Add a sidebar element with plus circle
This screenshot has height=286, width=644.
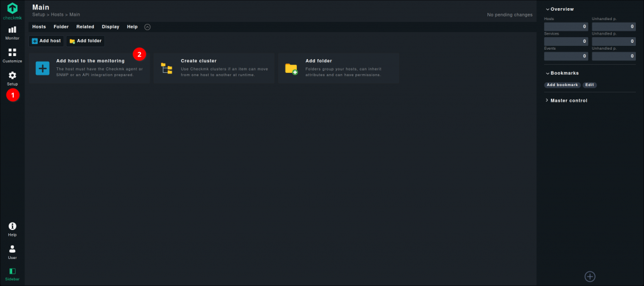pyautogui.click(x=590, y=276)
